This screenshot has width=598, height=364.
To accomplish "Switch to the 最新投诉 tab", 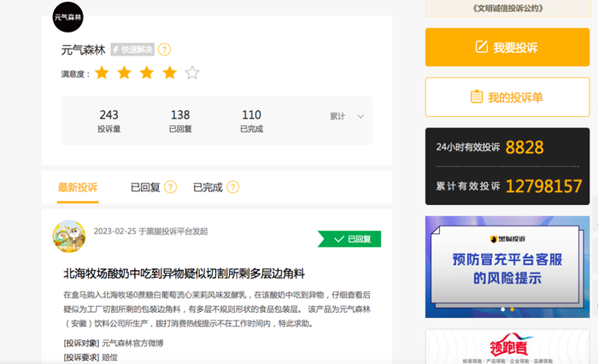I will (78, 187).
